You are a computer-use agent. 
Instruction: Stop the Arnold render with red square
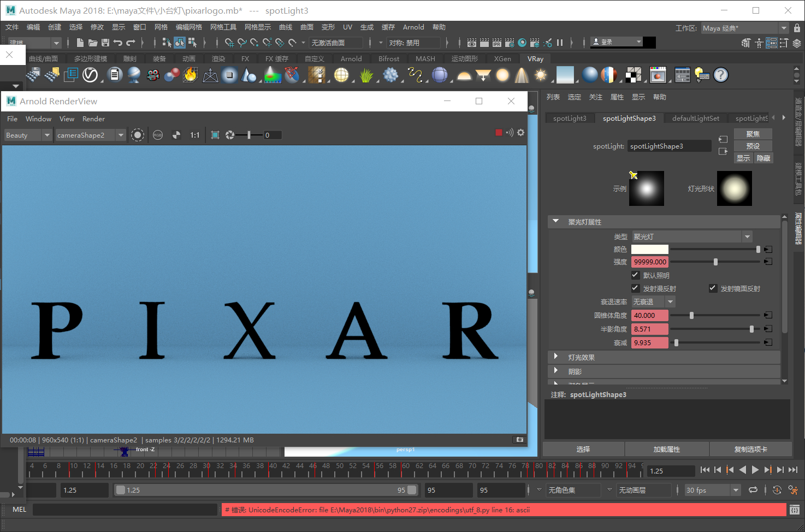click(499, 132)
